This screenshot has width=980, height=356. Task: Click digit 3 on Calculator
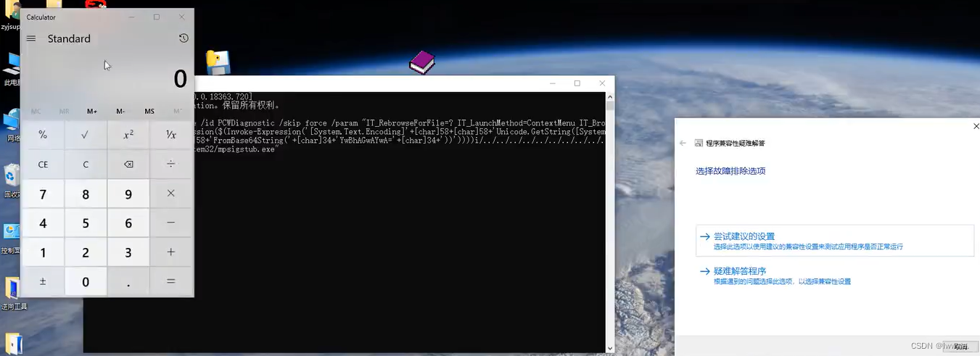pyautogui.click(x=128, y=252)
